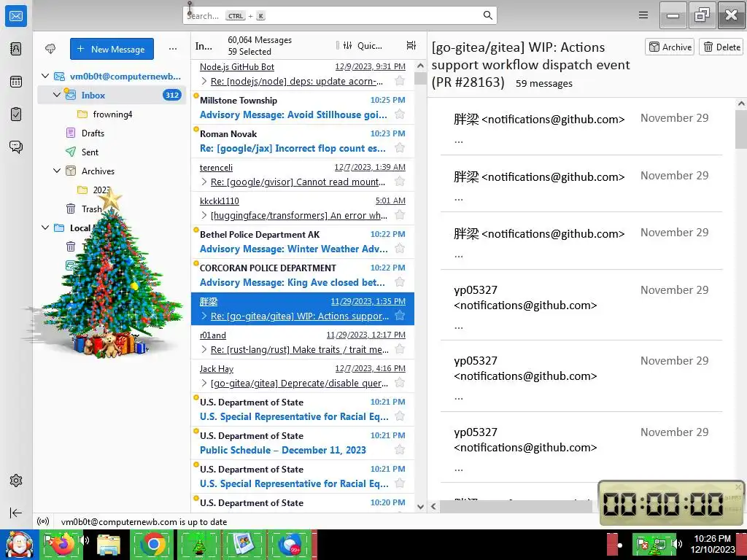
Task: Star the Roman Novak message
Action: [x=400, y=147]
